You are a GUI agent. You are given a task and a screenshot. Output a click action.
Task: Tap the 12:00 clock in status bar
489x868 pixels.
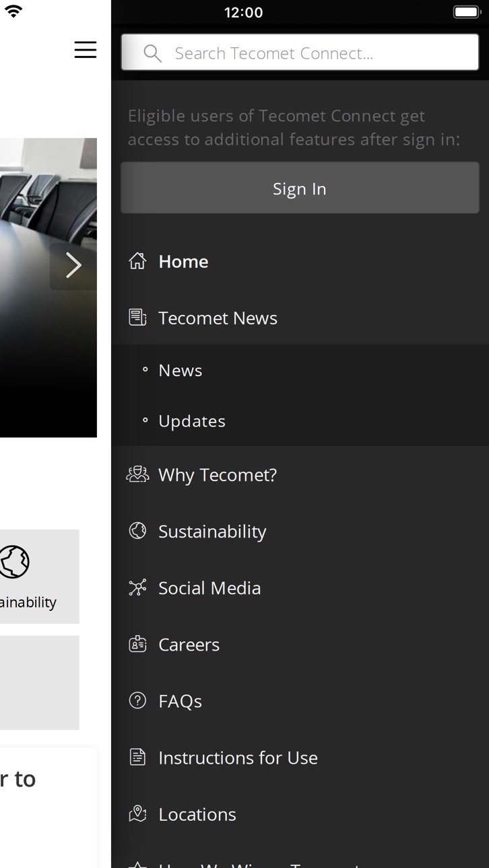(x=244, y=12)
